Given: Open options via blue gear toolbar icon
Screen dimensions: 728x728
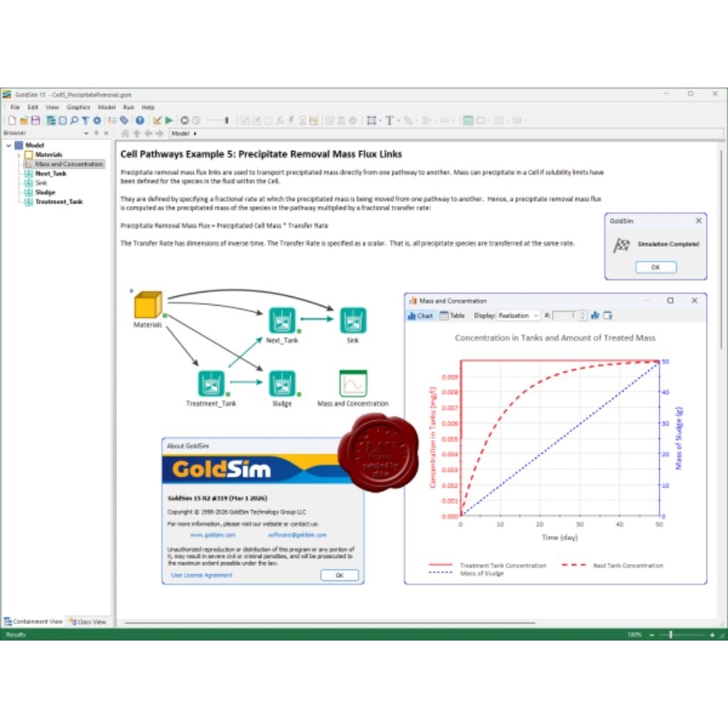Looking at the screenshot, I should coord(97,121).
